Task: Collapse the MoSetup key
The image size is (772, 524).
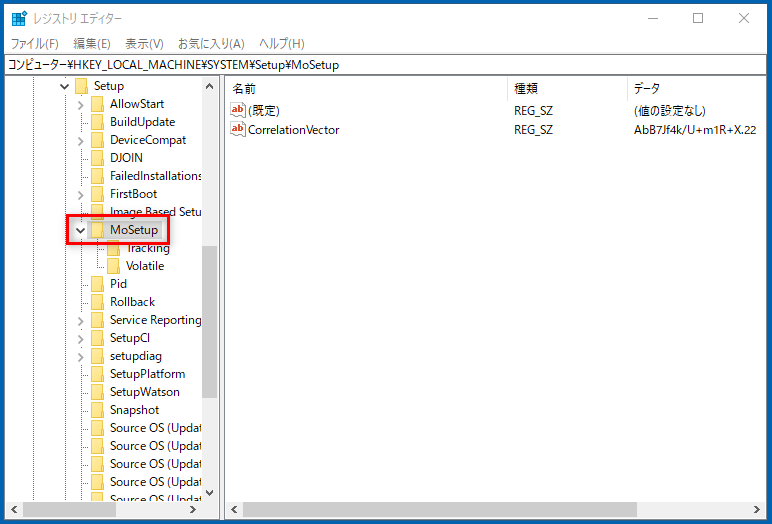Action: 80,230
